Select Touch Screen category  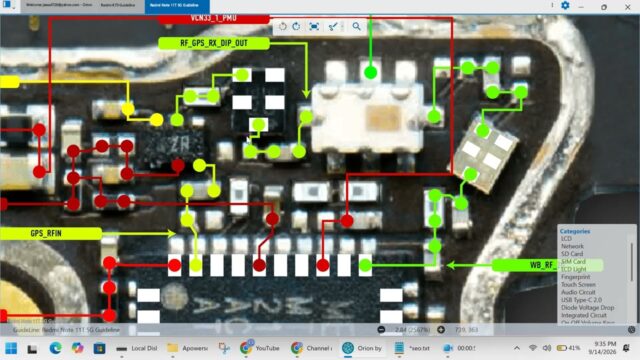[578, 284]
